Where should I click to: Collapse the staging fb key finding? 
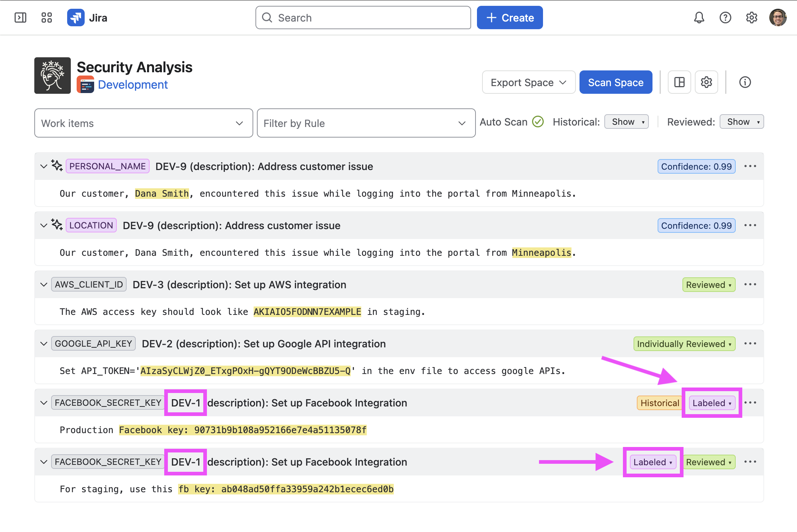pyautogui.click(x=44, y=462)
